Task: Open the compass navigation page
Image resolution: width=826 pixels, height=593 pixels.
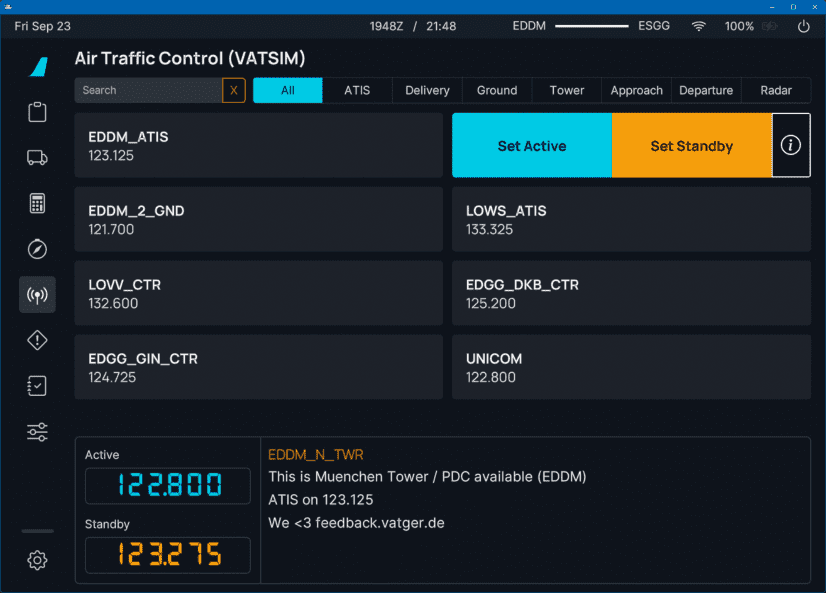Action: [37, 249]
